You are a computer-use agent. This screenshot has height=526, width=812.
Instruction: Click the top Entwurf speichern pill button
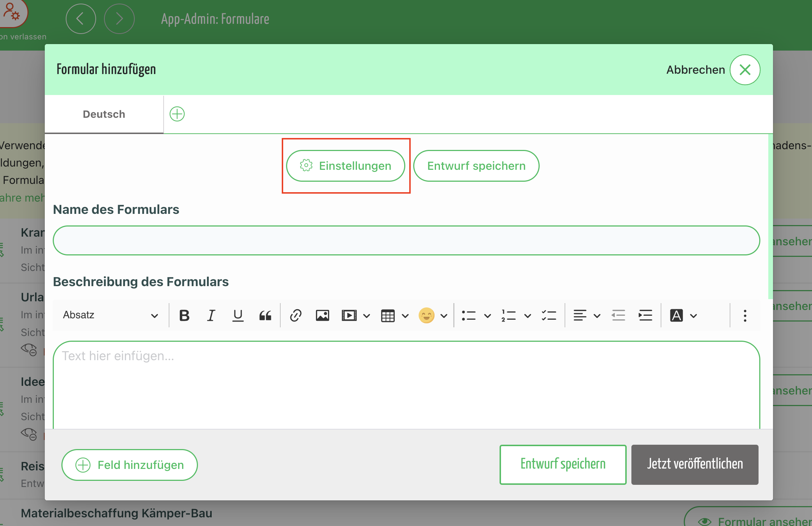click(x=476, y=166)
